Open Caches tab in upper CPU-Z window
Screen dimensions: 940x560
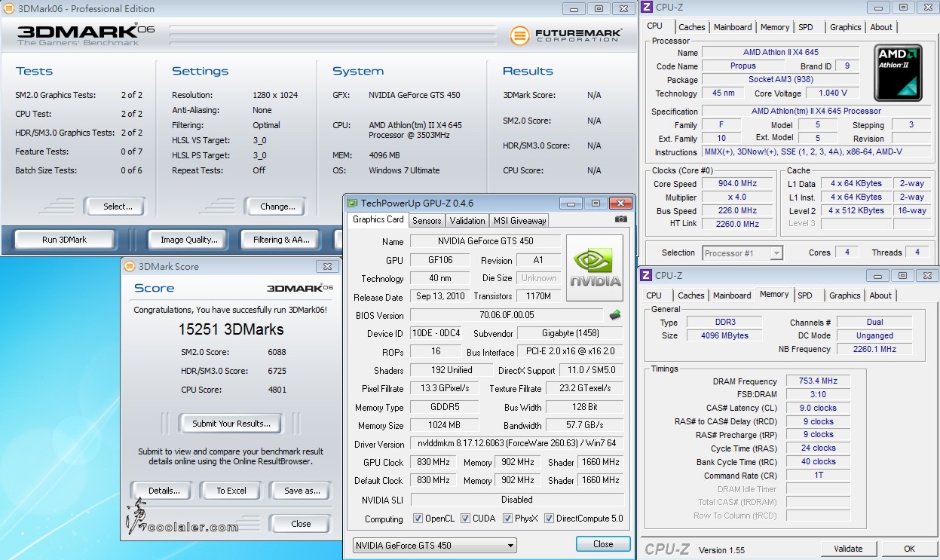click(x=691, y=27)
